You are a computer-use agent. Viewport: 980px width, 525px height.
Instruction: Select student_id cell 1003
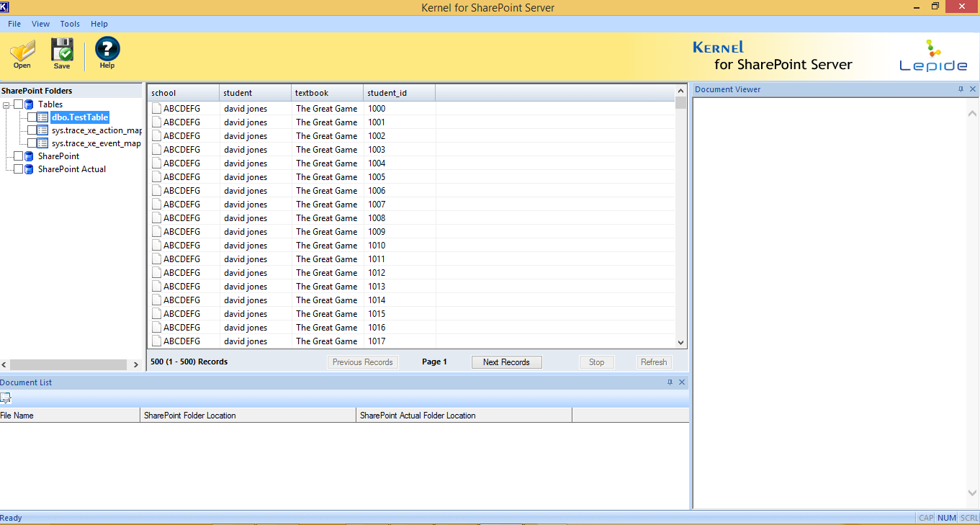(x=377, y=150)
